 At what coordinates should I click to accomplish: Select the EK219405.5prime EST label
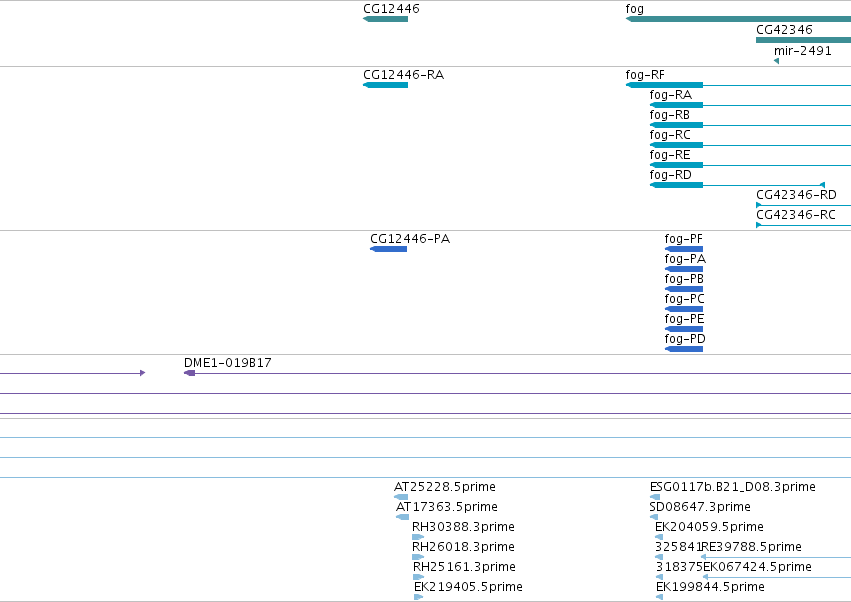coord(468,587)
